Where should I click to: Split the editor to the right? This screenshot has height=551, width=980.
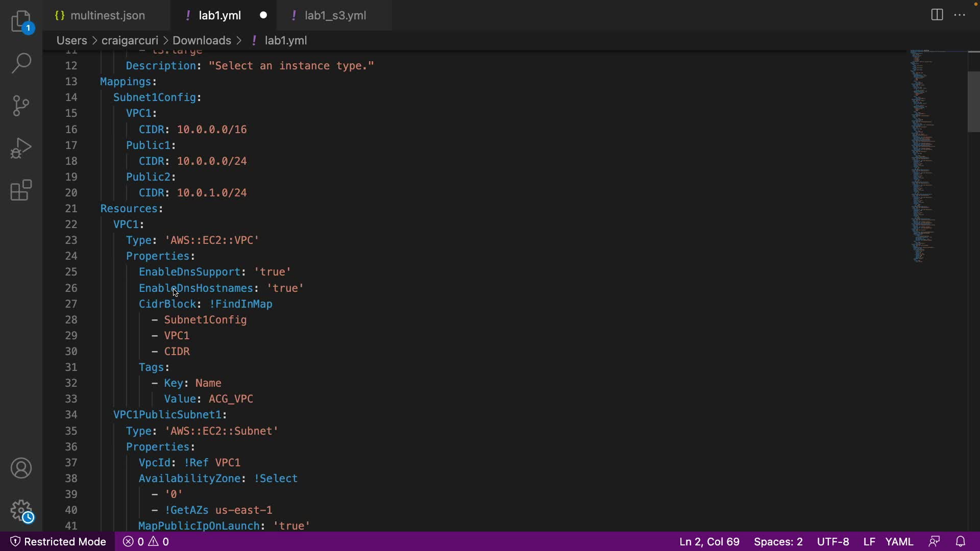tap(937, 15)
